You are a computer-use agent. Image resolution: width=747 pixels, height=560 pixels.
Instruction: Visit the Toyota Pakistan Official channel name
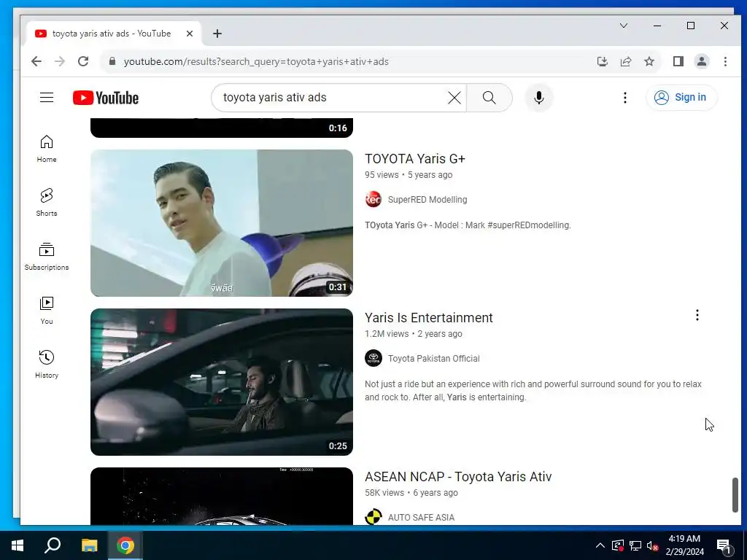pyautogui.click(x=433, y=359)
